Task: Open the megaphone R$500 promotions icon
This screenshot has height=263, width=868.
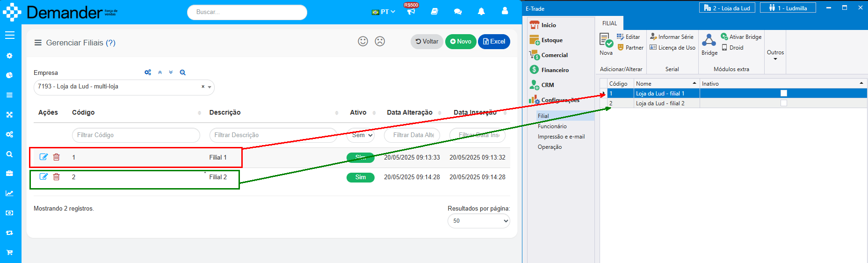Action: [411, 11]
